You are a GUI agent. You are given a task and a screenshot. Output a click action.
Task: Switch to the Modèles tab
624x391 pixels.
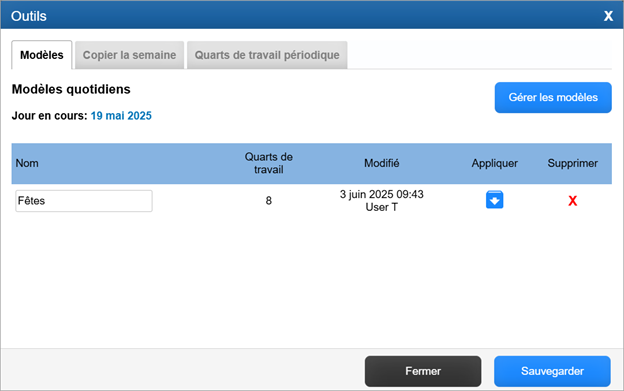(x=42, y=55)
